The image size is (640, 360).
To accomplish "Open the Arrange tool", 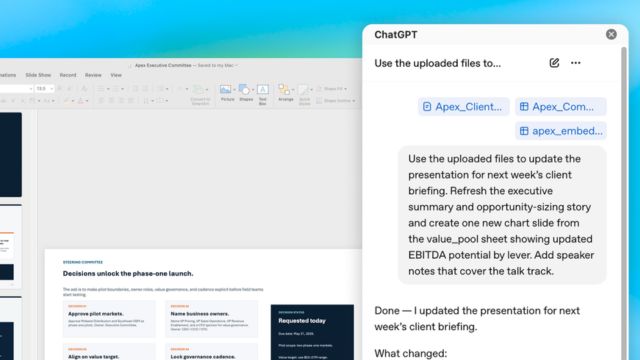I will pyautogui.click(x=285, y=93).
